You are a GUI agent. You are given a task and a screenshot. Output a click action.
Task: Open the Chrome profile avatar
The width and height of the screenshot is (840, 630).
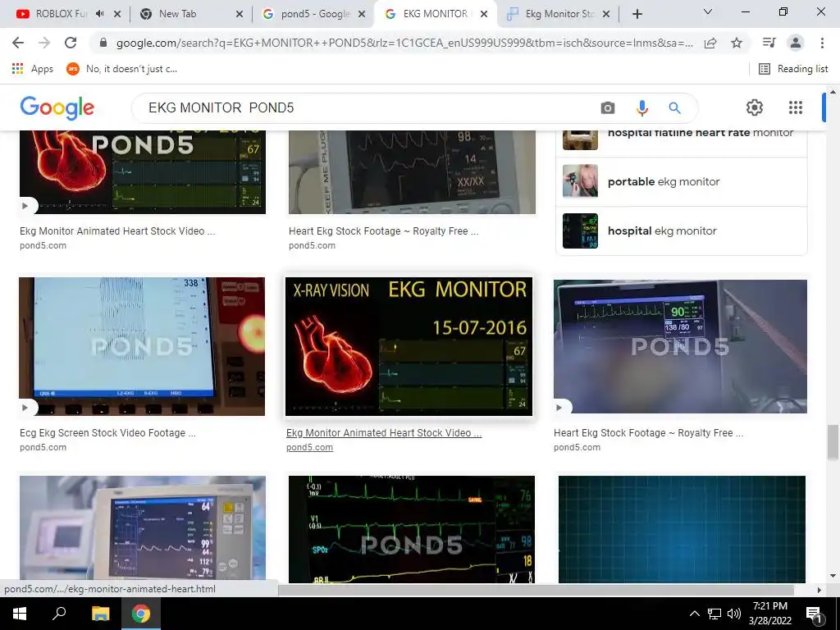[796, 43]
